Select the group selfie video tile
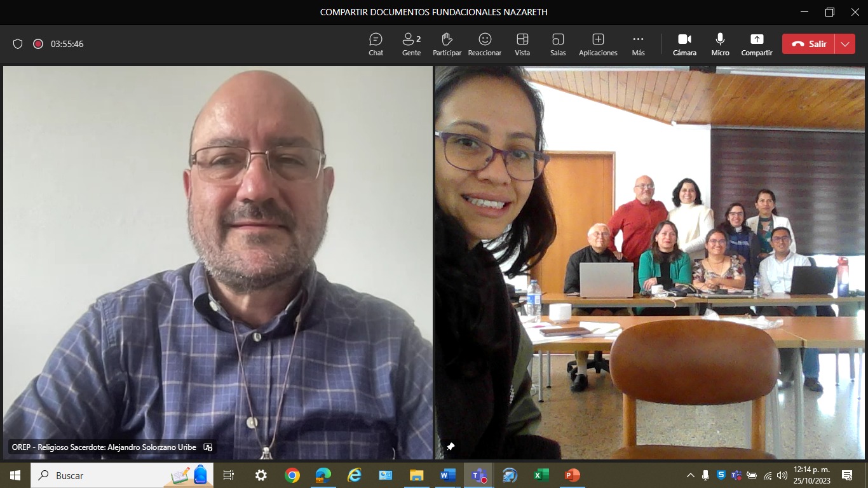This screenshot has height=488, width=868. tap(650, 262)
